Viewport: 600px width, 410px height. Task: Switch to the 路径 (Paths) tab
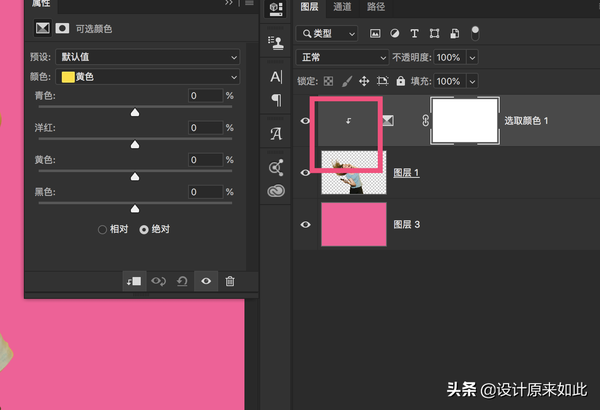pyautogui.click(x=376, y=7)
